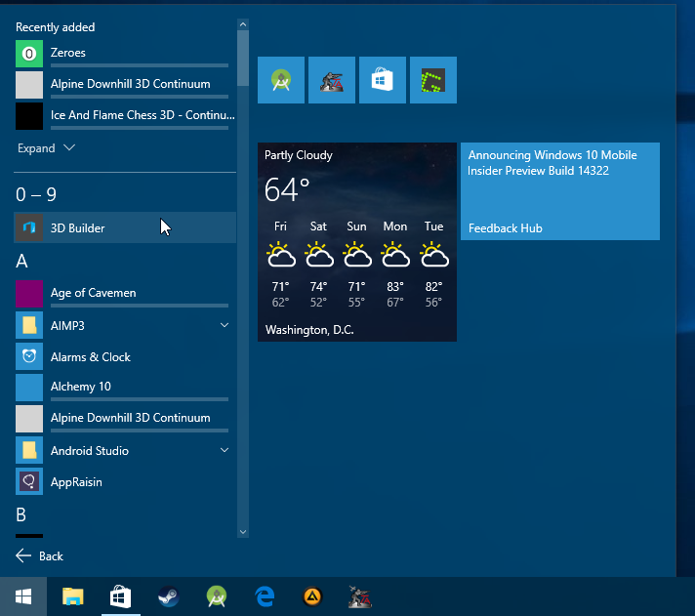695x616 pixels.
Task: Jump to letter A header
Action: 21,261
